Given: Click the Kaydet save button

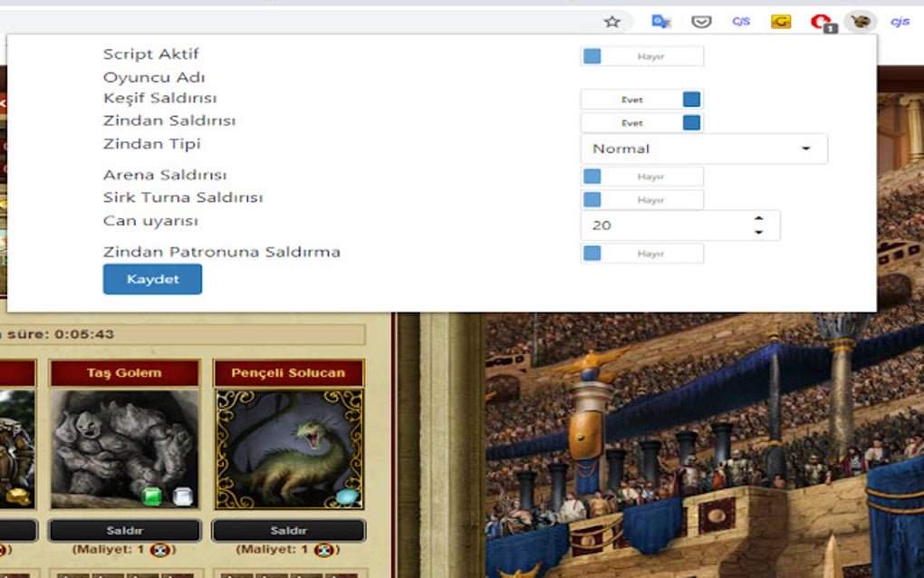Looking at the screenshot, I should [152, 279].
